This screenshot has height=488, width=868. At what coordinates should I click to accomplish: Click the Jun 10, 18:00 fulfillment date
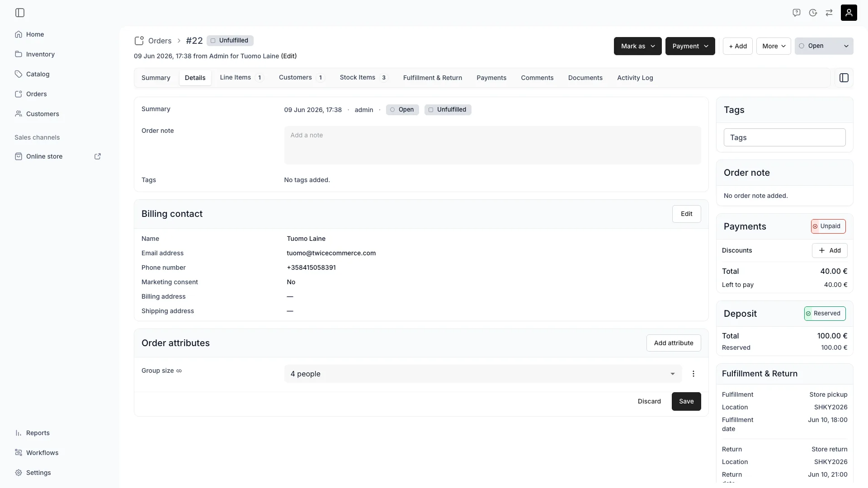coord(827,420)
